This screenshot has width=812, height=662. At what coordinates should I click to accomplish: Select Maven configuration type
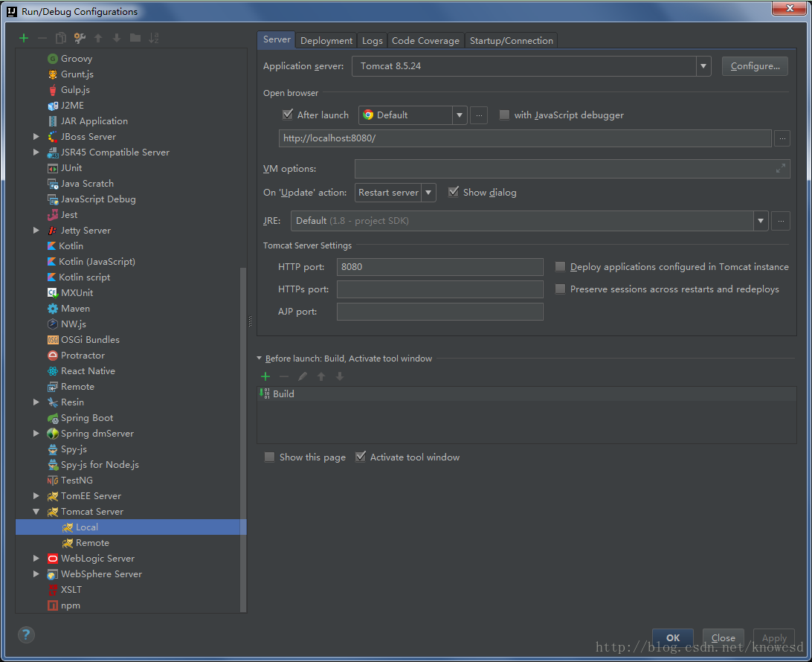point(75,308)
